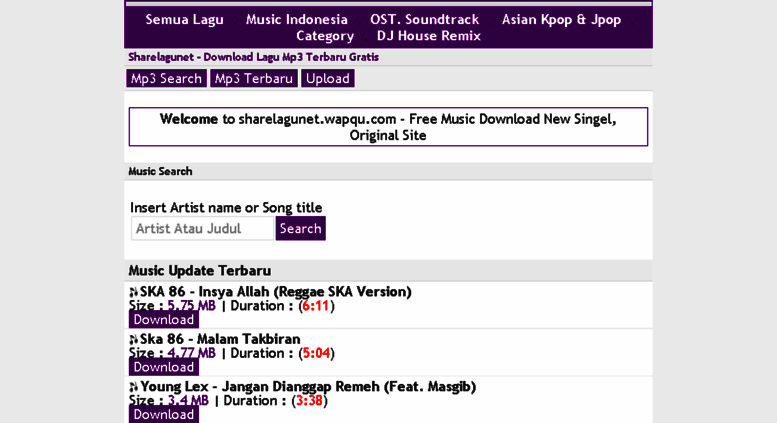Download Young Lex Jangan Dianggap Remeh
Screen dimensions: 777x423
point(163,414)
